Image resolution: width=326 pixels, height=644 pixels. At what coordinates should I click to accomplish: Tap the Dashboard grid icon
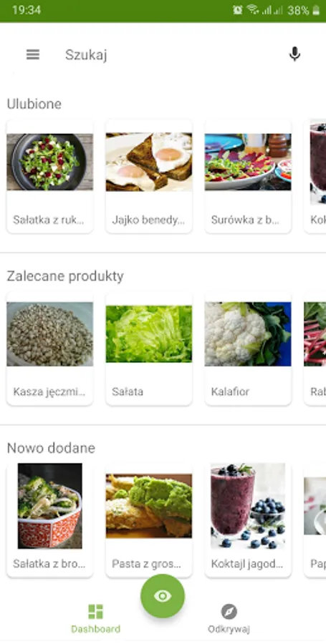pos(96,612)
